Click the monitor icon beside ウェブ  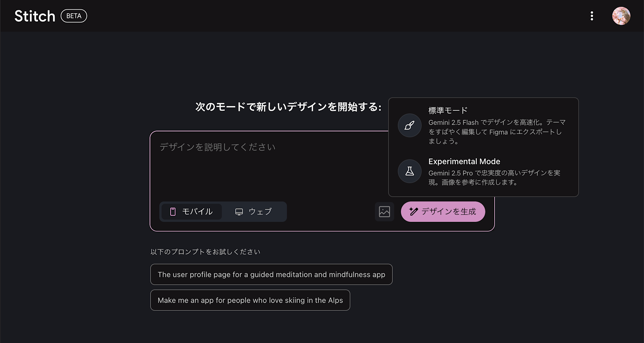[x=239, y=212]
